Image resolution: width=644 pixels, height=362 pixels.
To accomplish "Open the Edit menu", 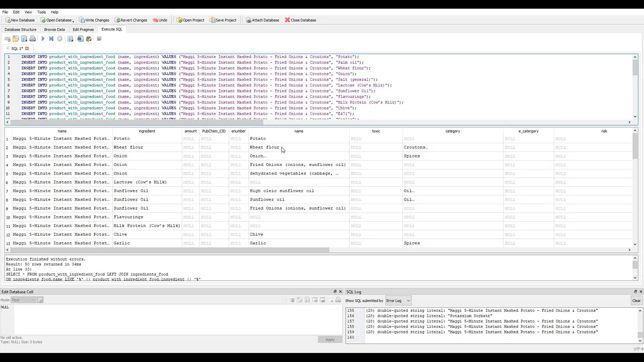I will tap(16, 12).
